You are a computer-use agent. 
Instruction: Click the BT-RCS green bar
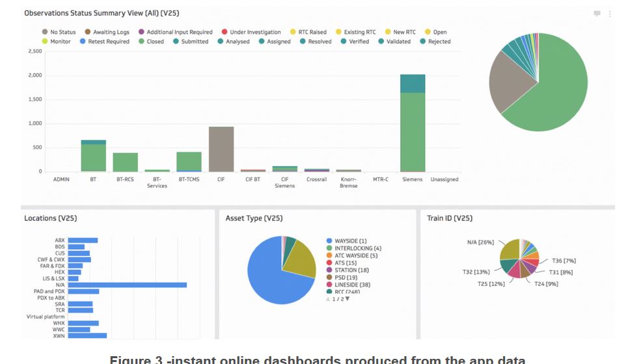pos(125,162)
